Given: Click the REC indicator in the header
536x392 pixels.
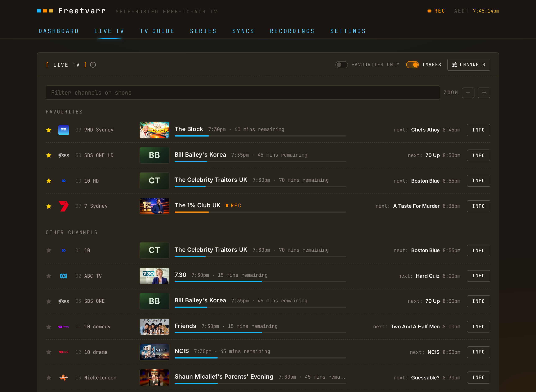Looking at the screenshot, I should tap(436, 11).
